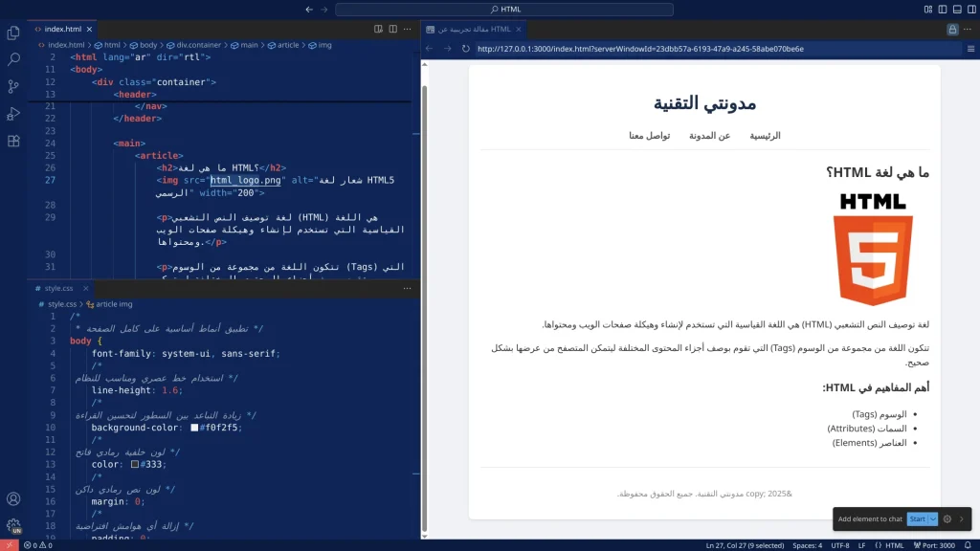980x551 pixels.
Task: Toggle primary side bar visibility
Action: (x=943, y=10)
